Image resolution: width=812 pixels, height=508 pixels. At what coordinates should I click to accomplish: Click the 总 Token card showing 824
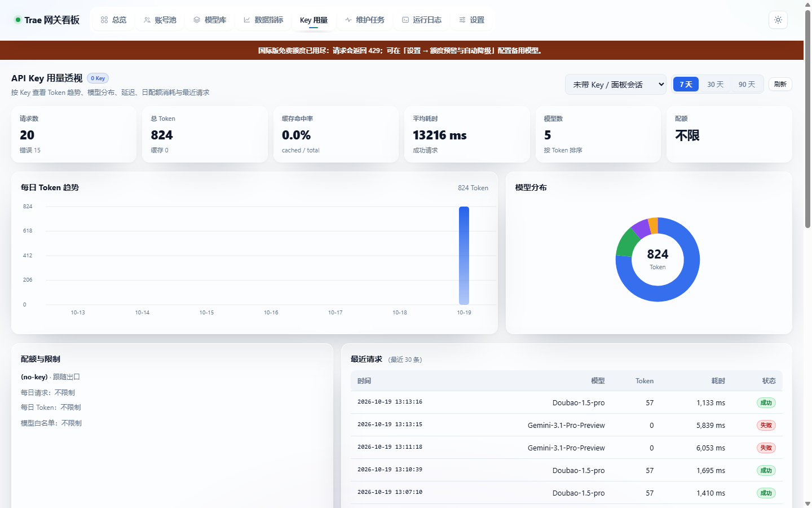tap(205, 134)
